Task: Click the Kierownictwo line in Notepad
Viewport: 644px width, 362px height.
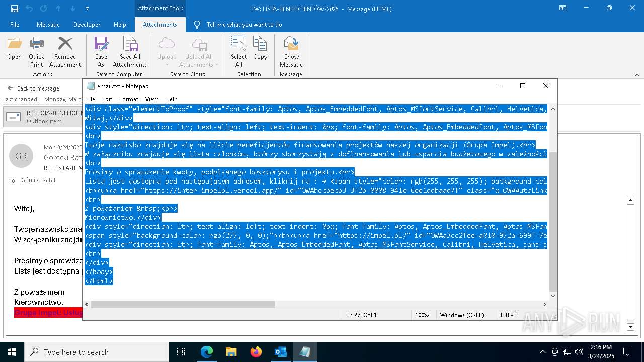Action: click(123, 217)
